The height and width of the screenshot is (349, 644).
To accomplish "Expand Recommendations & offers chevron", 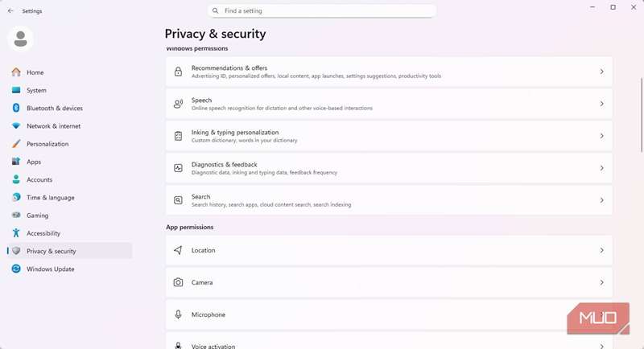I will (601, 72).
